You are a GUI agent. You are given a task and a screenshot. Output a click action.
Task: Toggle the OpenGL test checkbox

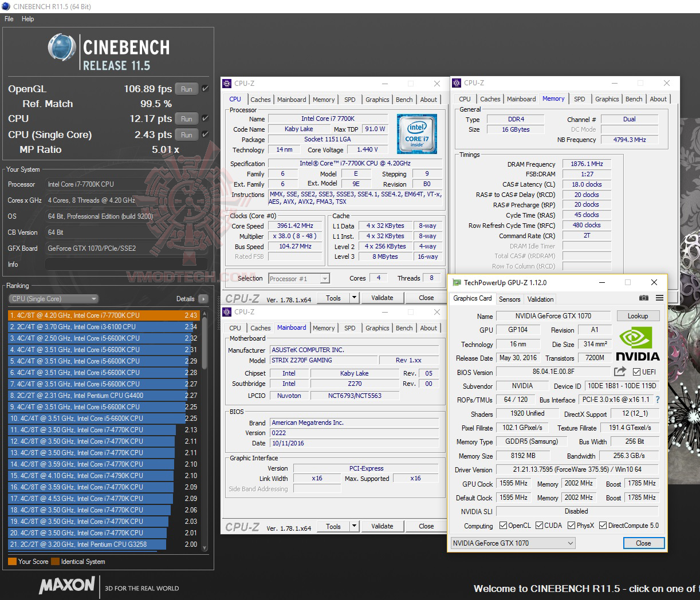[x=206, y=89]
